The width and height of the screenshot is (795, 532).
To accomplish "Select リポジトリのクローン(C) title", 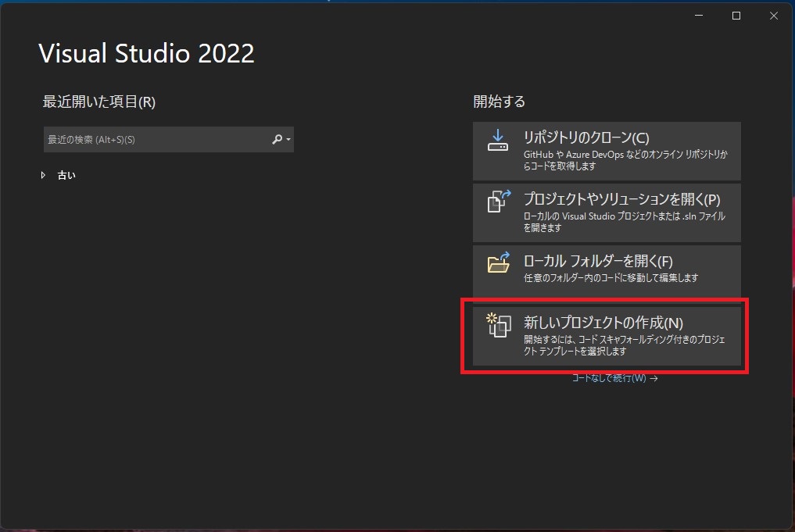I will 586,137.
